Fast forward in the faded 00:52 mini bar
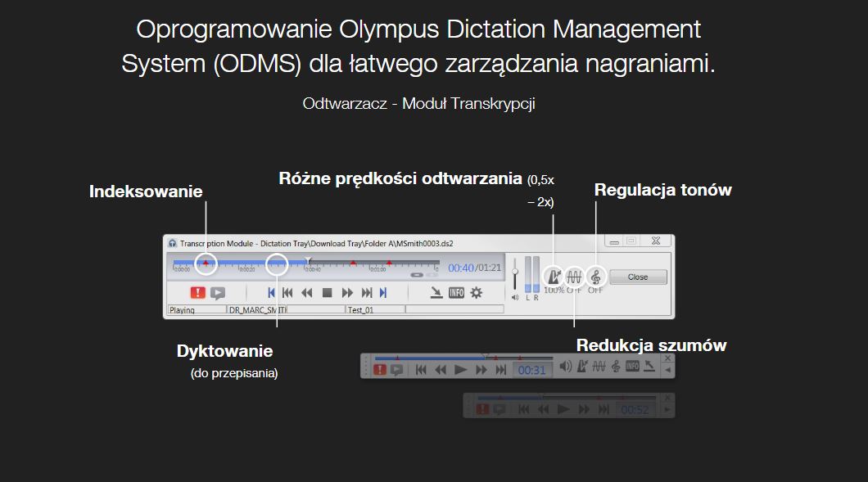 tap(584, 409)
